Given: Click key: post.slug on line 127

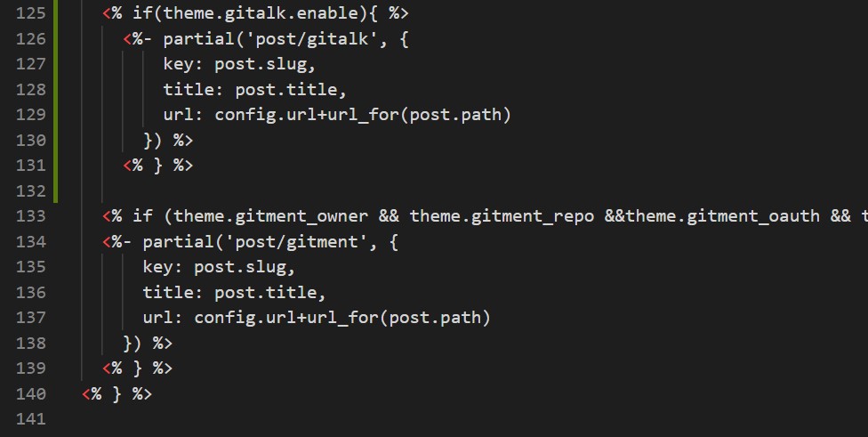Looking at the screenshot, I should 239,64.
